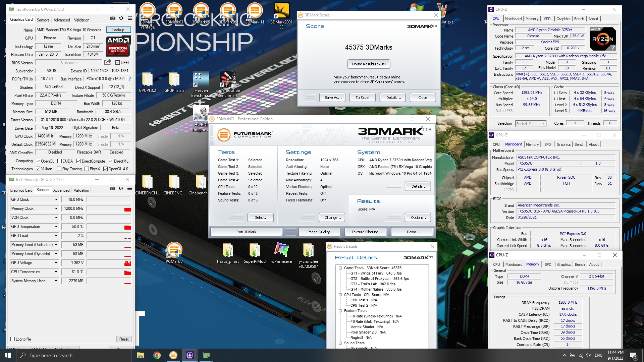Open GPU Load sensor dropdown
The height and width of the screenshot is (362, 644).
click(x=56, y=236)
